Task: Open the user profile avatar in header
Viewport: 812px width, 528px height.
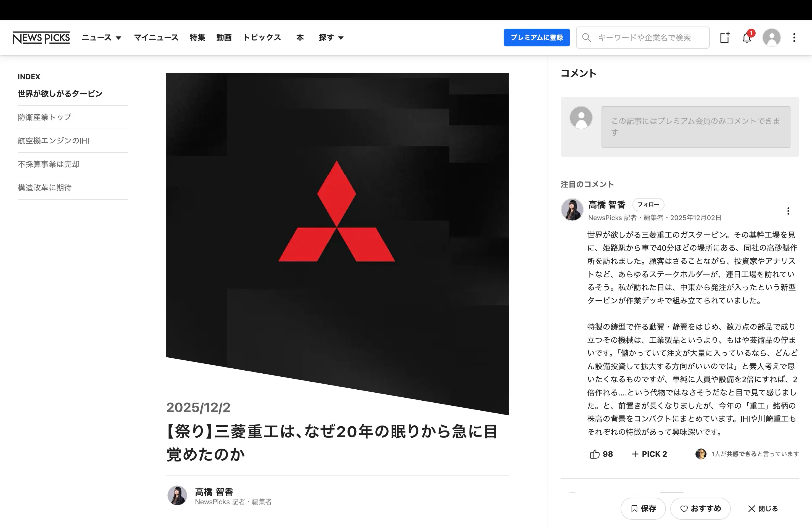Action: point(772,38)
